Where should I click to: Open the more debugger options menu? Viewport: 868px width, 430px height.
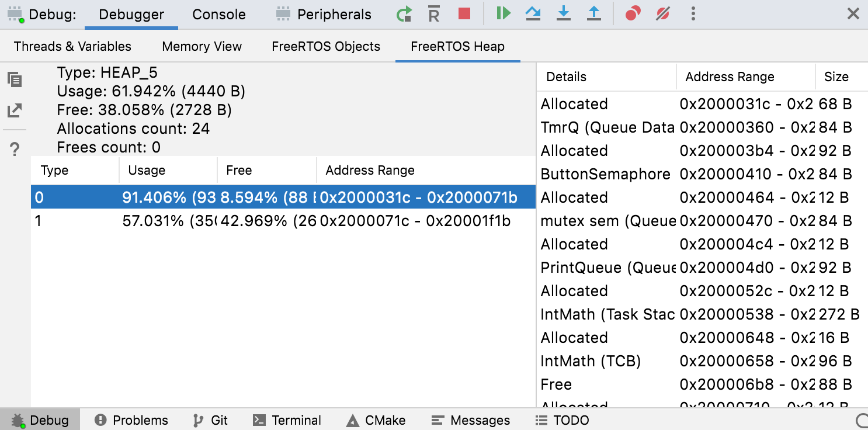(693, 13)
